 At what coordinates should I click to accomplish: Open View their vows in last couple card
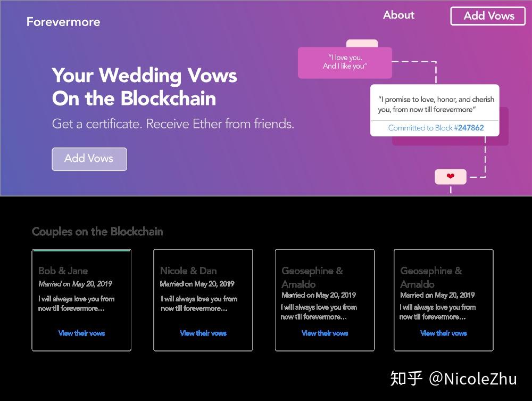pos(443,333)
